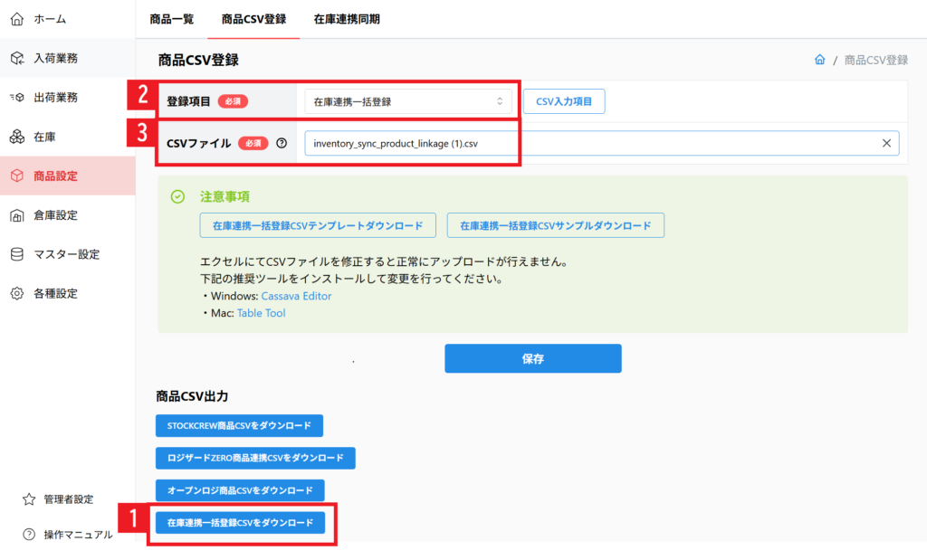
Task: Click breadcrumb home icon at top right
Action: 819,60
